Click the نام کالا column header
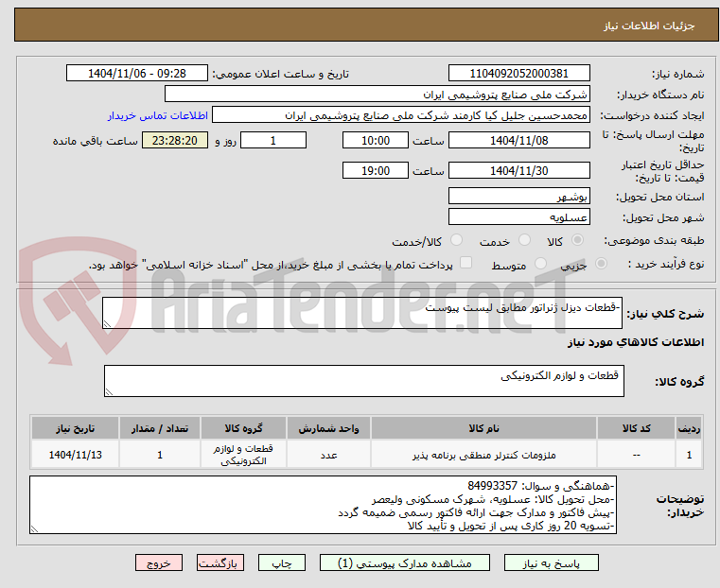Image resolution: width=720 pixels, height=588 pixels. (x=484, y=428)
